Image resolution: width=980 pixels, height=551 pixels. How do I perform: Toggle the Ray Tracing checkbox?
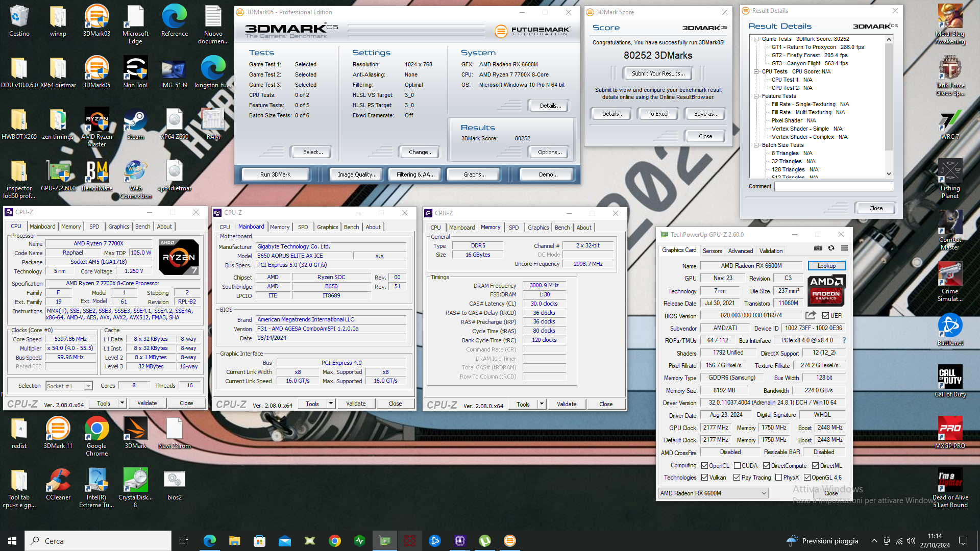point(737,478)
